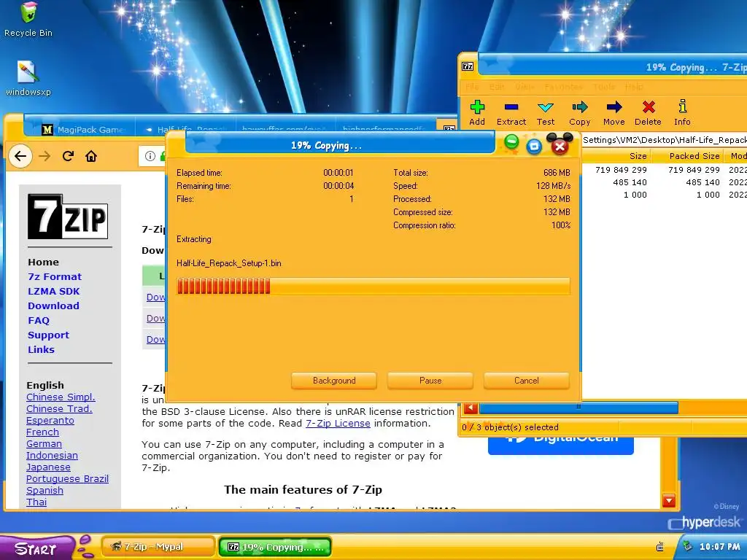Click the site info icon in address bar
Screen dimensions: 747x560
pos(150,156)
